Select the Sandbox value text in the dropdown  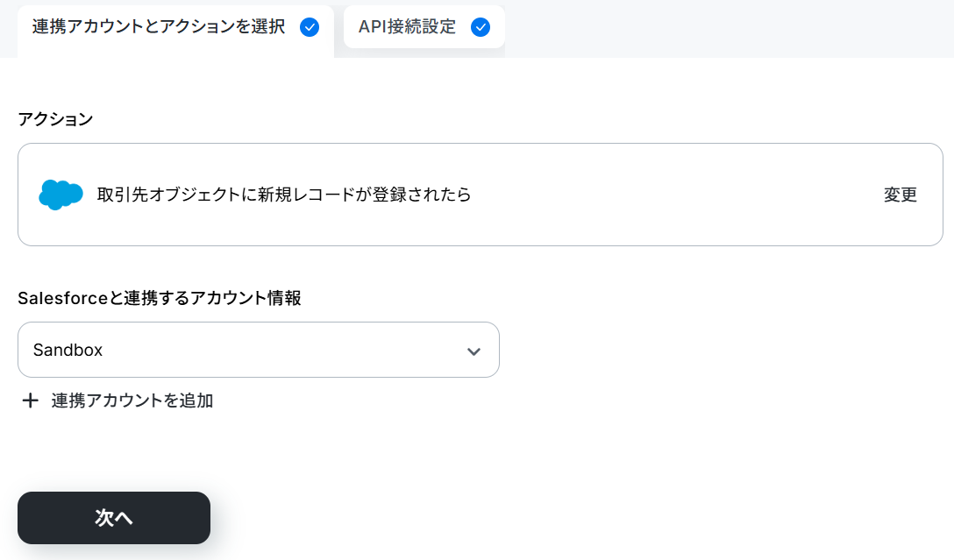coord(68,351)
